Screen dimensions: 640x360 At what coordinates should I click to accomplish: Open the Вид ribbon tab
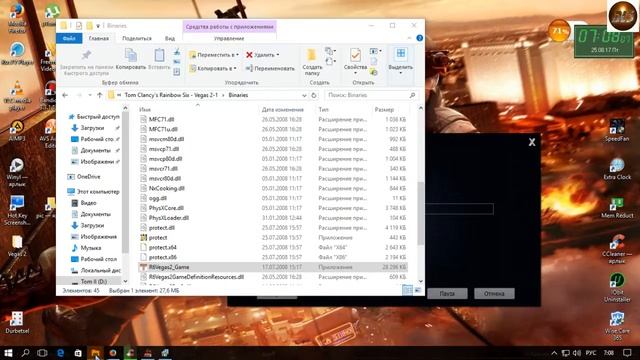pyautogui.click(x=170, y=38)
